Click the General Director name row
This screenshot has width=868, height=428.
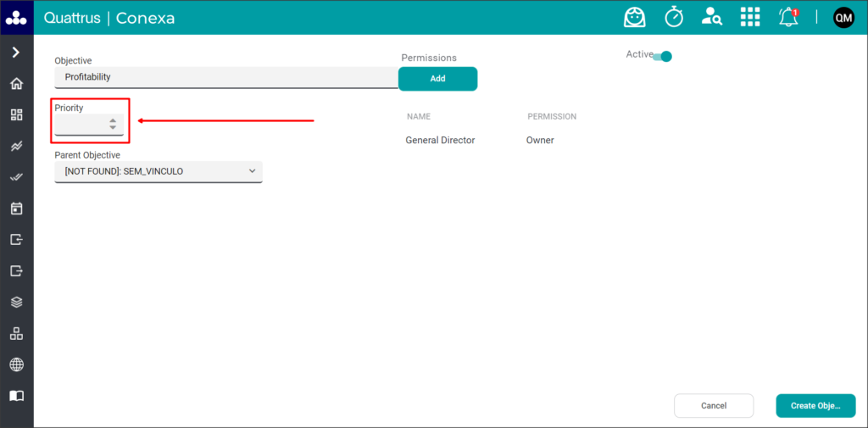(x=440, y=141)
